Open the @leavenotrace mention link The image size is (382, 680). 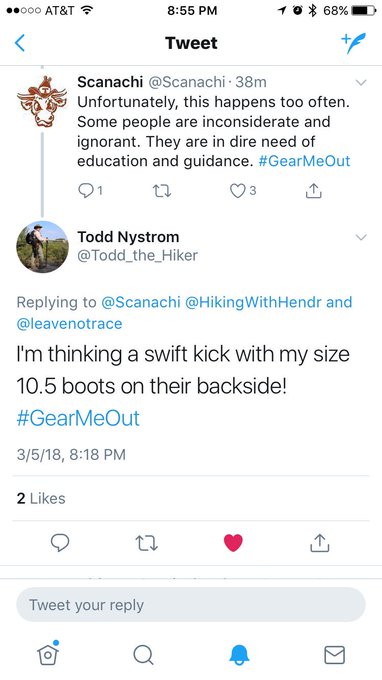(x=69, y=324)
